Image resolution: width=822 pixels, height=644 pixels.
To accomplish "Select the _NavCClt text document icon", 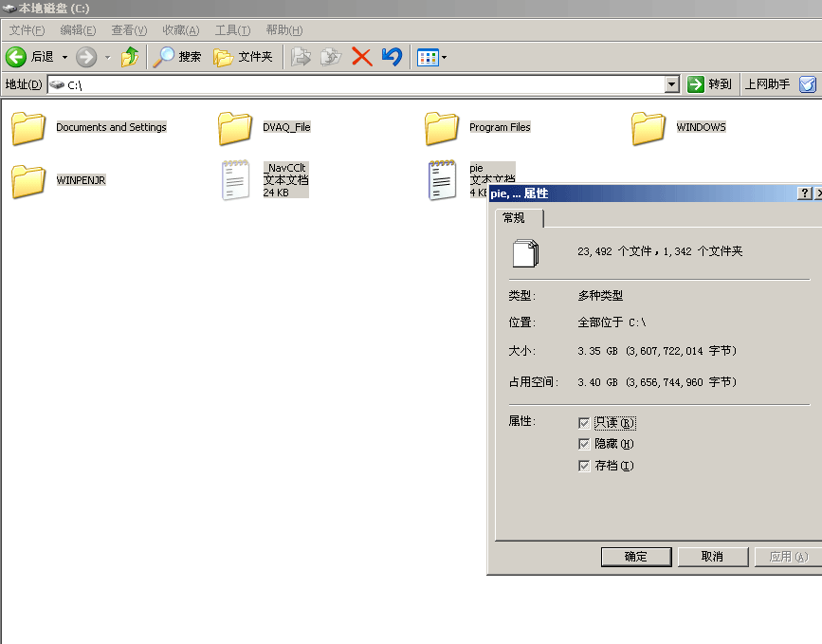I will (235, 180).
